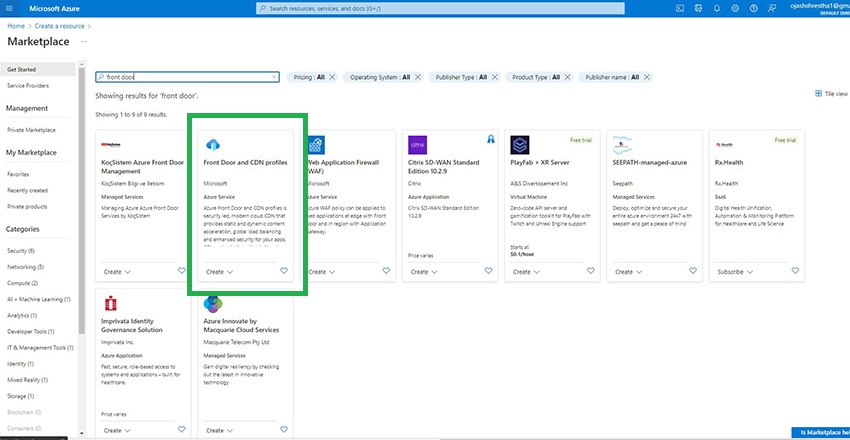Open Directories and subscriptions filter icon
Viewport: 850px width, 440px height.
[698, 9]
